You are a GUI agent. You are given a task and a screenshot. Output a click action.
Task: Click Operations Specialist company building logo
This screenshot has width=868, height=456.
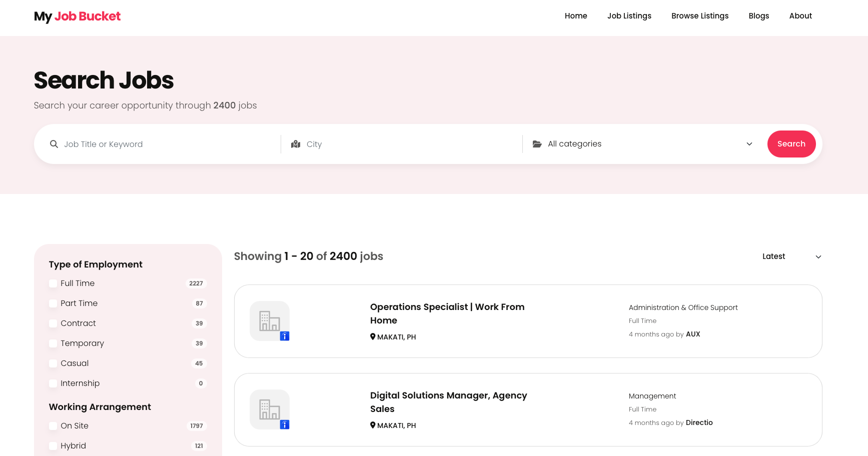tap(270, 321)
